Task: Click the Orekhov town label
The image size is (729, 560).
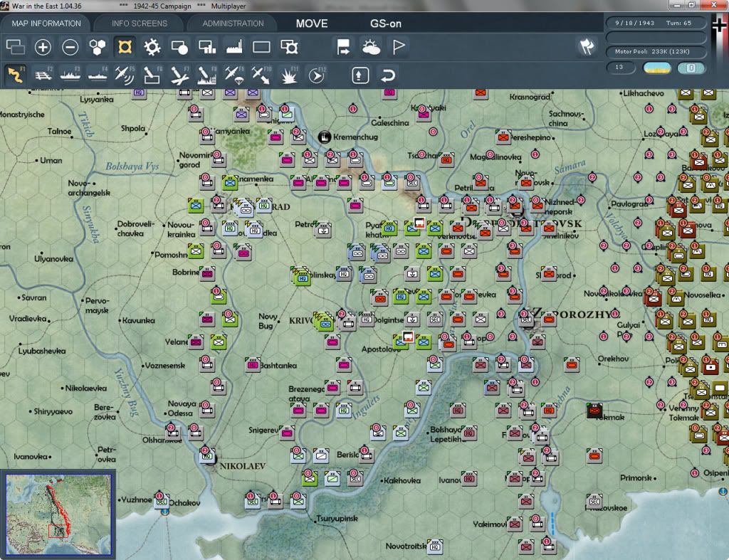Action: [613, 359]
